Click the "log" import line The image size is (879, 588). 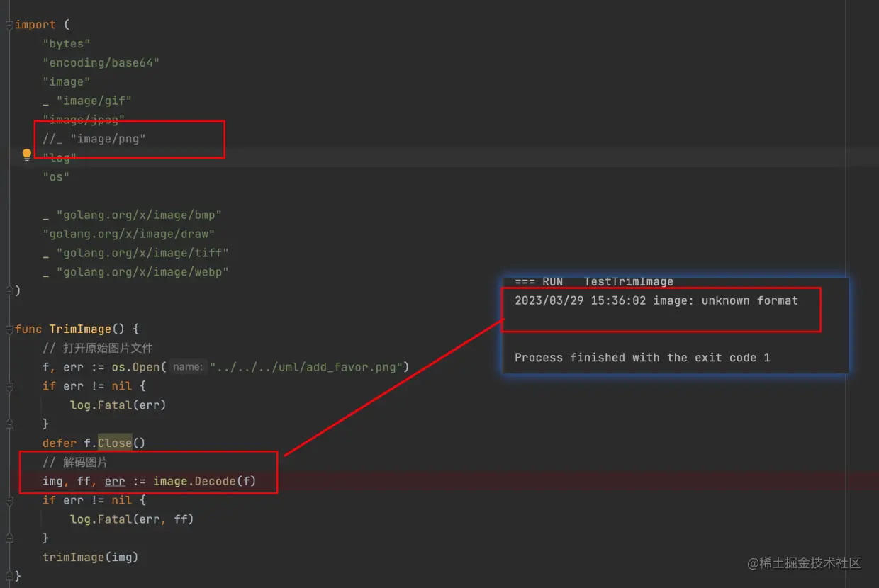[60, 158]
